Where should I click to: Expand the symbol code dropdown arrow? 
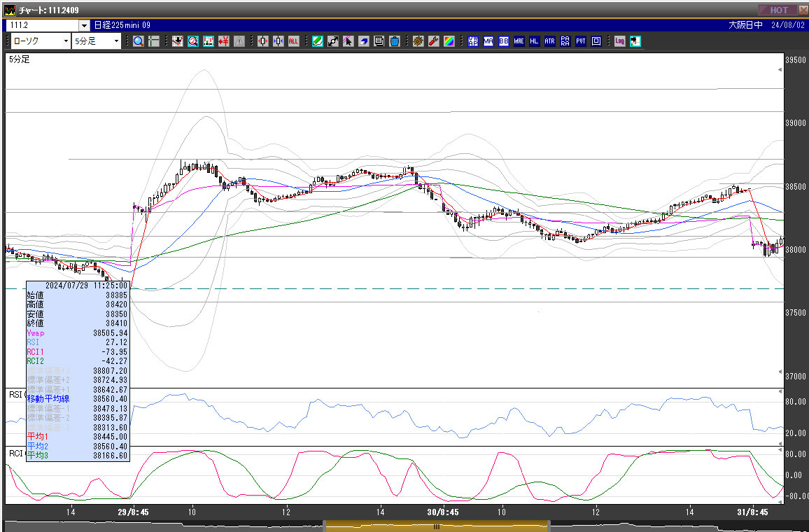pyautogui.click(x=85, y=25)
